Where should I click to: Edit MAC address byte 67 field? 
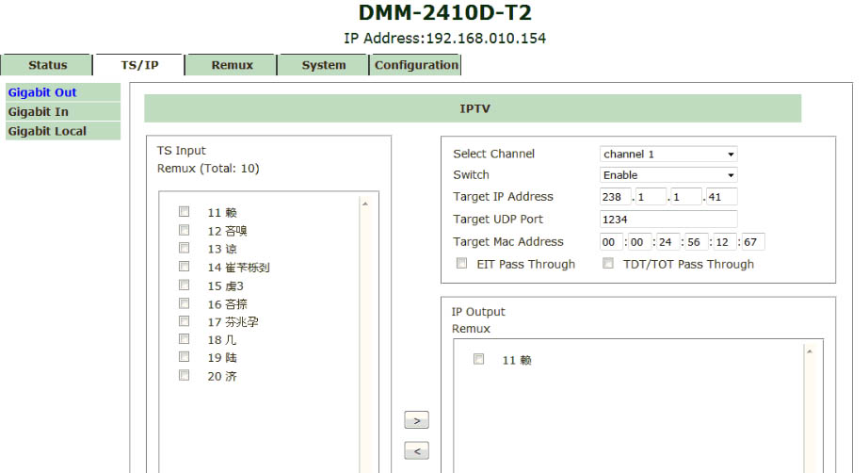coord(753,242)
